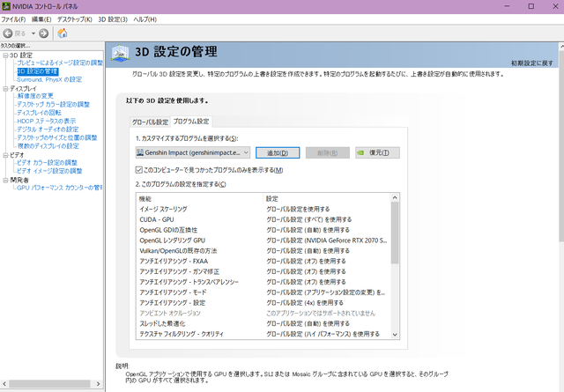The width and height of the screenshot is (564, 392).
Task: Select the CUDA - GPU setting row
Action: tap(263, 219)
